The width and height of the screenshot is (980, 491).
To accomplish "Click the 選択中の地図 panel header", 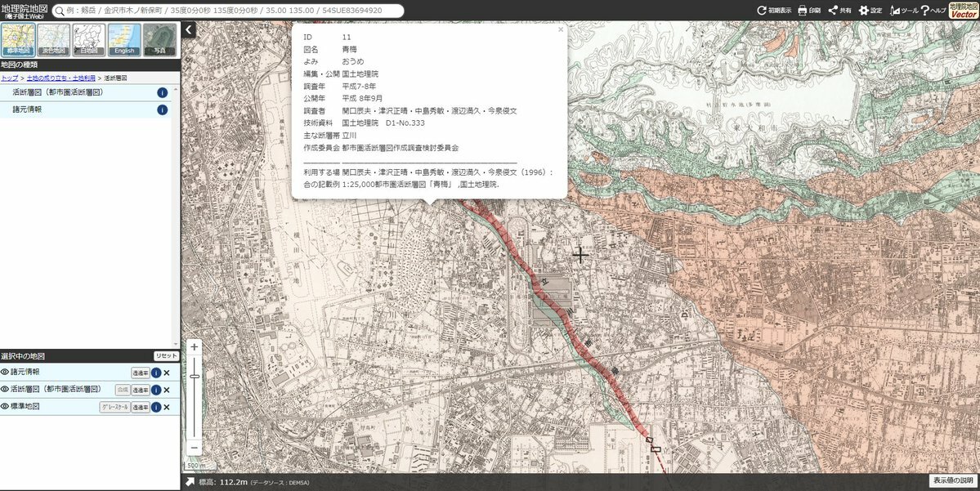I will 90,356.
